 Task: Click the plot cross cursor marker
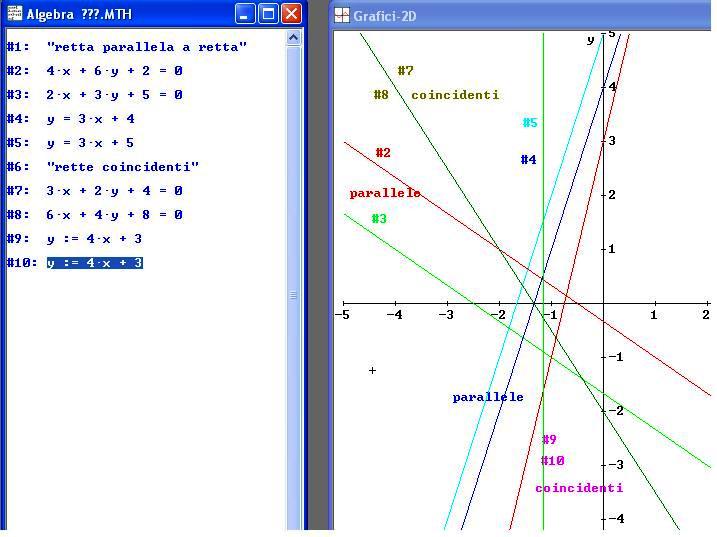click(x=372, y=371)
